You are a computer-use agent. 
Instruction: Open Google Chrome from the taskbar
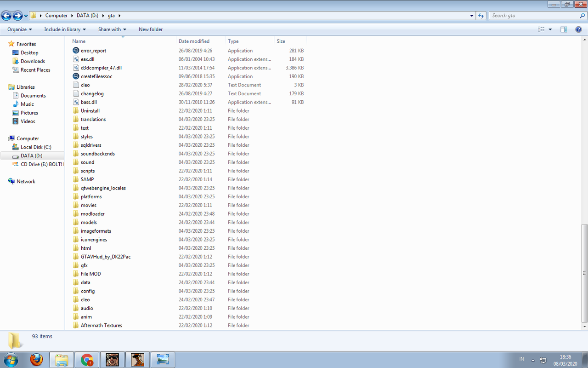(x=87, y=359)
